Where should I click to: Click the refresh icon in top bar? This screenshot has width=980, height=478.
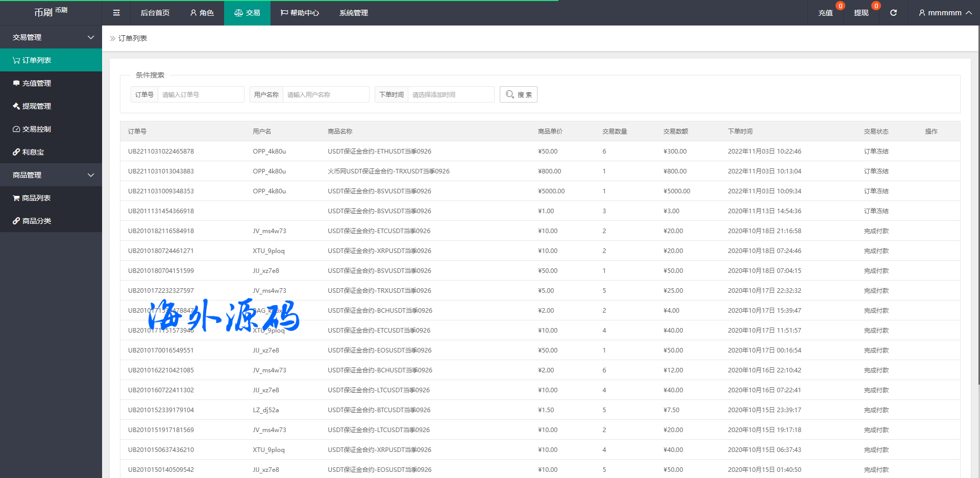coord(893,13)
